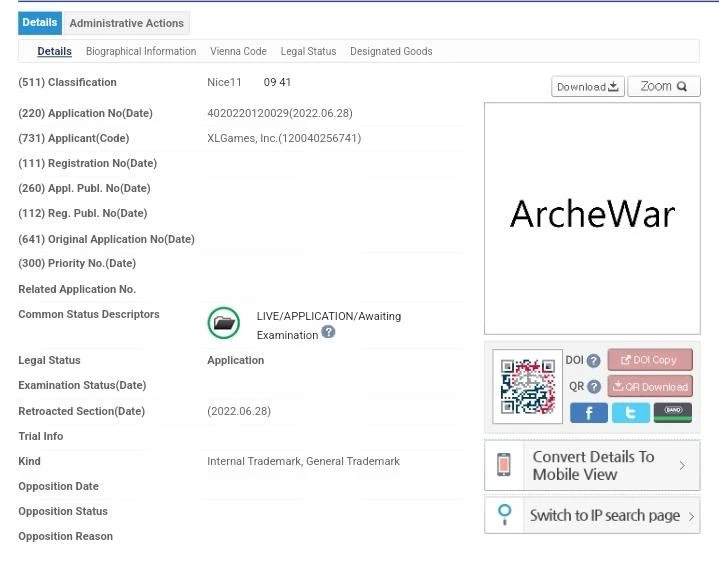This screenshot has height=572, width=719.
Task: Share on Facebook
Action: tap(589, 413)
